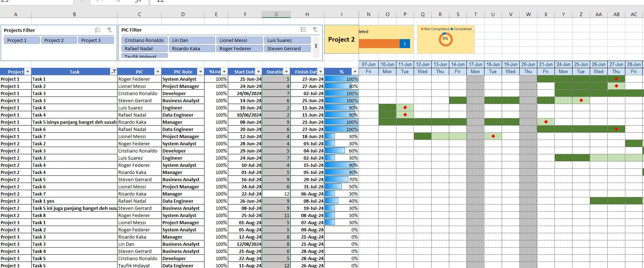Click the PIC Filter slicer scrollbar
This screenshot has width=644, height=268.
pos(316,47)
